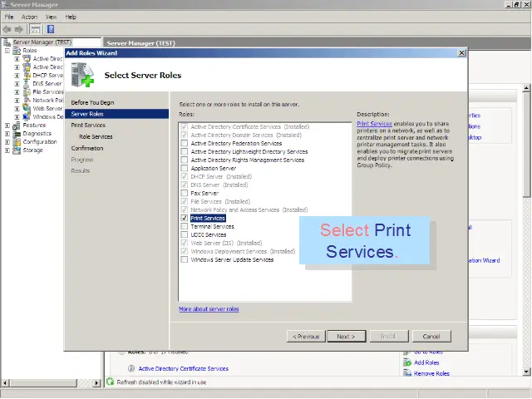Expand the Features tree node
Screen dimensions: 532x399
(x=7, y=126)
